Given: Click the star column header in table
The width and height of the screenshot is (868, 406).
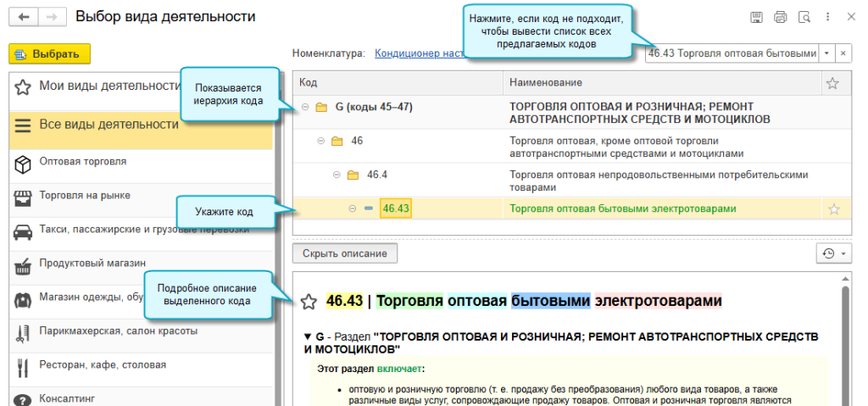Looking at the screenshot, I should coord(832,83).
